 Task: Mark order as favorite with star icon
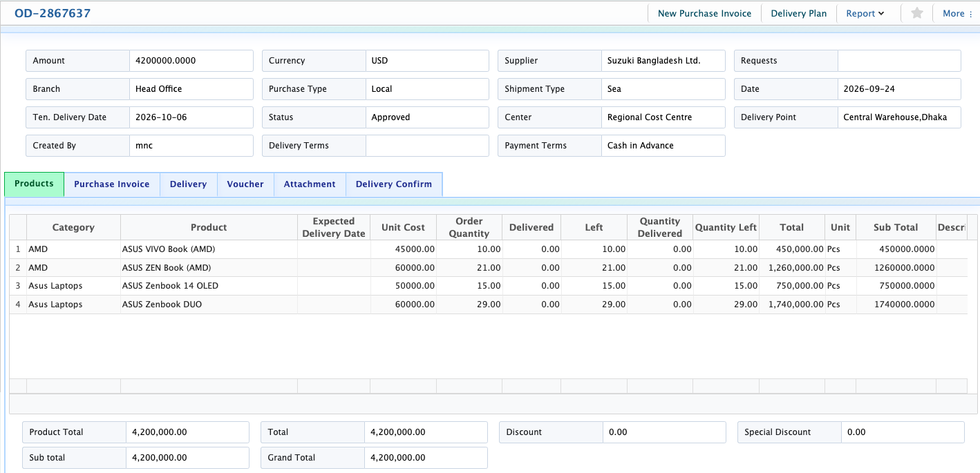917,13
